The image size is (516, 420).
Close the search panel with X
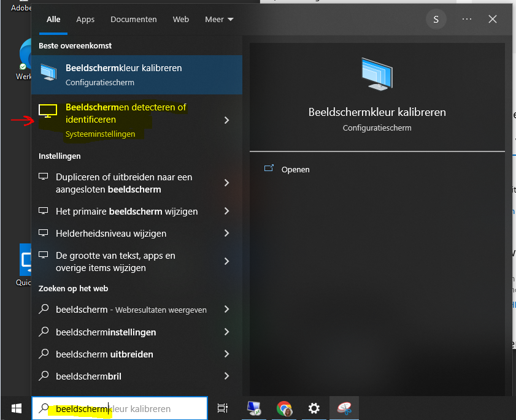pyautogui.click(x=492, y=19)
